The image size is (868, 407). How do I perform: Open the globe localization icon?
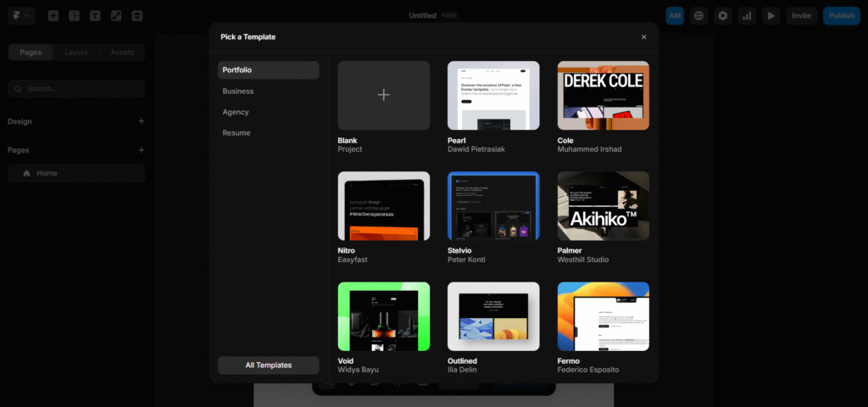pyautogui.click(x=698, y=15)
